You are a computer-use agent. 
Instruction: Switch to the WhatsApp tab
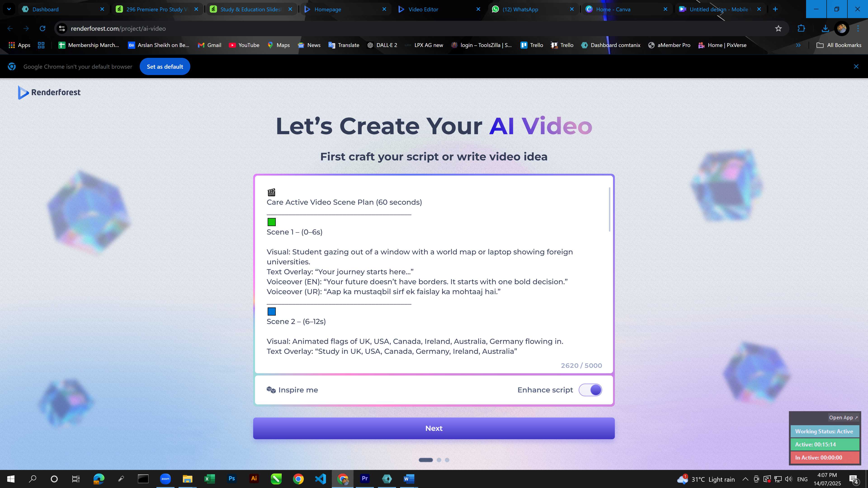click(533, 9)
